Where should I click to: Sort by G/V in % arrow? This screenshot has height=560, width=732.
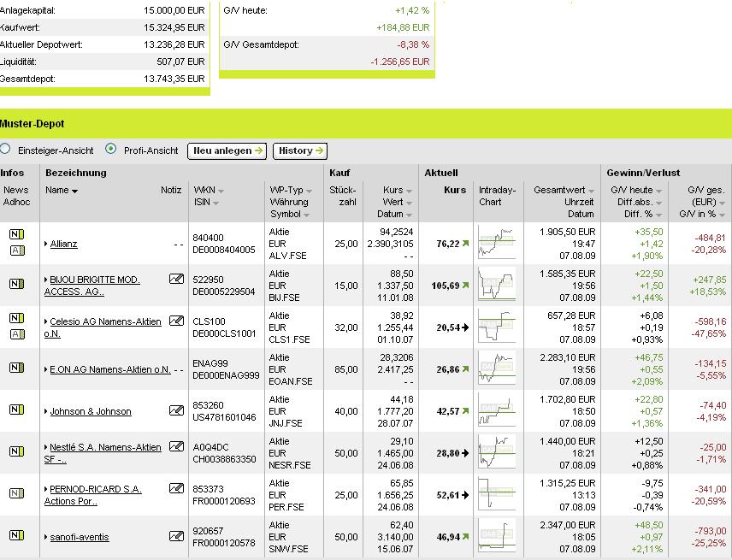coord(723,215)
